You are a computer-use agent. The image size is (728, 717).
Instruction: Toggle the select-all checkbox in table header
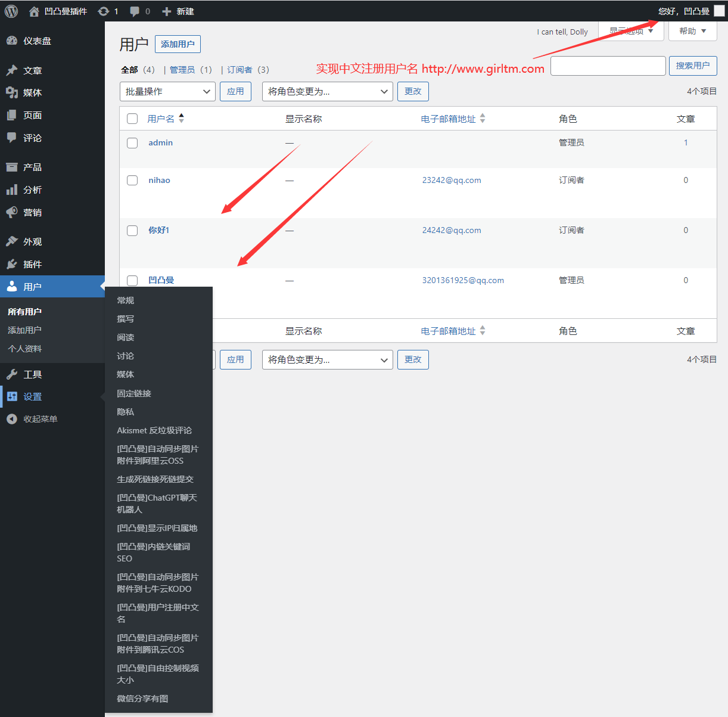(x=132, y=119)
